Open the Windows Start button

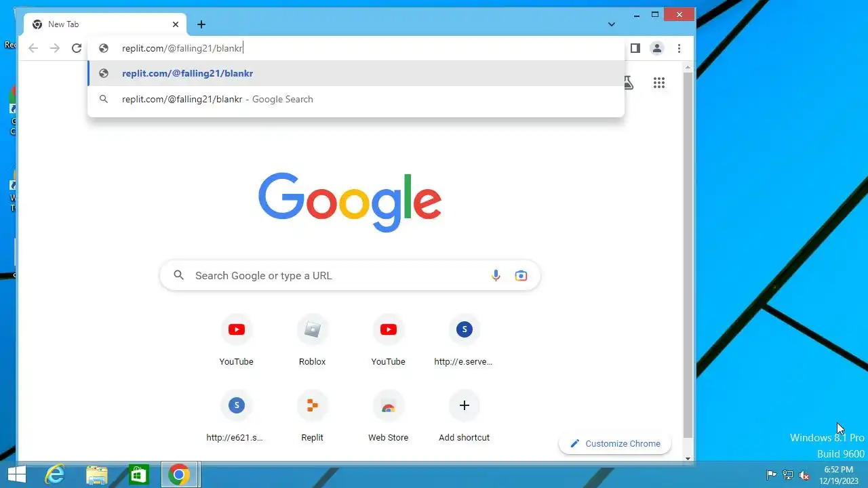[x=17, y=475]
